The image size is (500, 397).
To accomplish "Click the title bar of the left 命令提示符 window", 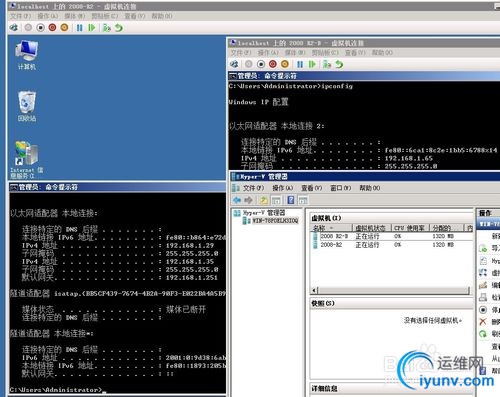I will (117, 187).
